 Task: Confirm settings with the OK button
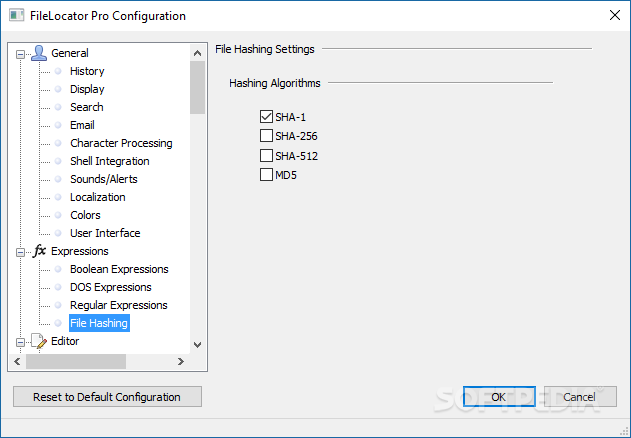click(499, 397)
